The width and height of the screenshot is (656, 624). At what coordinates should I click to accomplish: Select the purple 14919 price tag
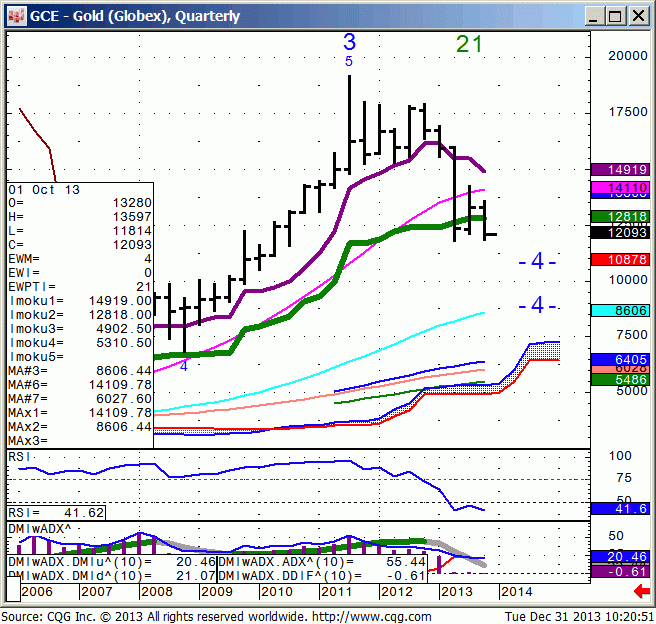[620, 170]
